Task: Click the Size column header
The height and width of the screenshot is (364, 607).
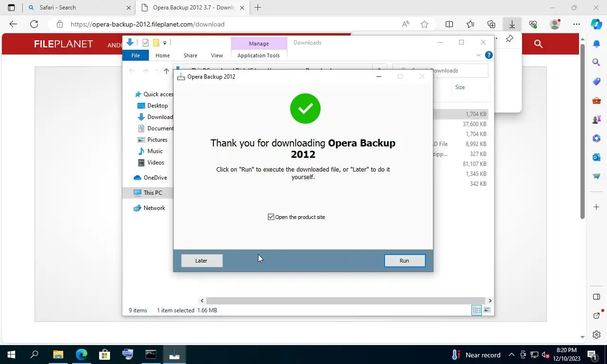Action: point(460,87)
